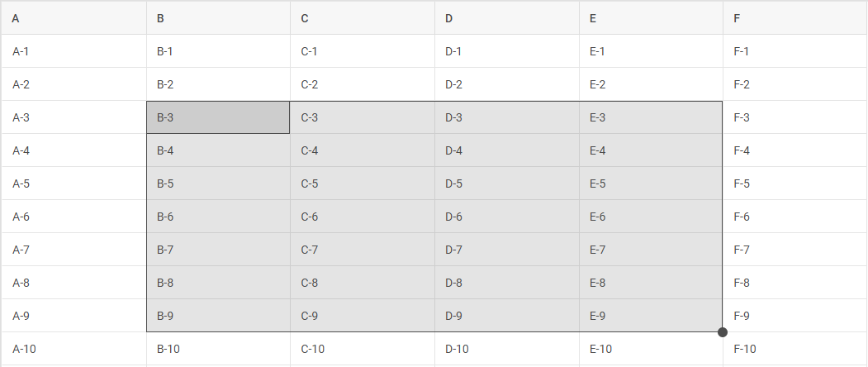
Task: Click cell E-9 in selection
Action: (x=651, y=316)
